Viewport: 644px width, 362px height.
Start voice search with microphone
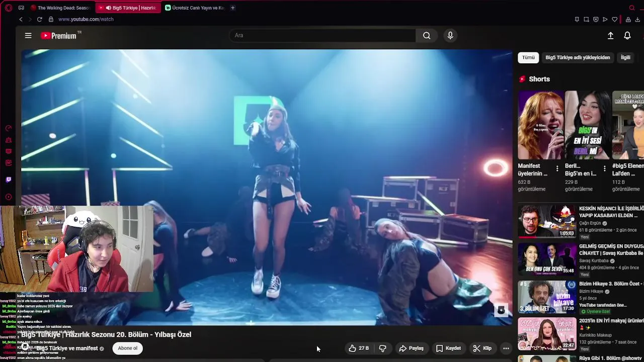(x=450, y=35)
